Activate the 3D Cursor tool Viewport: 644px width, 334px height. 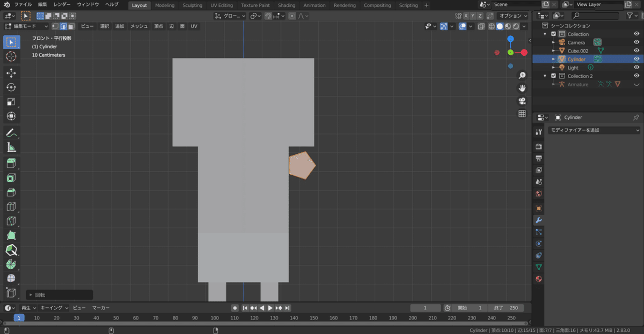11,56
